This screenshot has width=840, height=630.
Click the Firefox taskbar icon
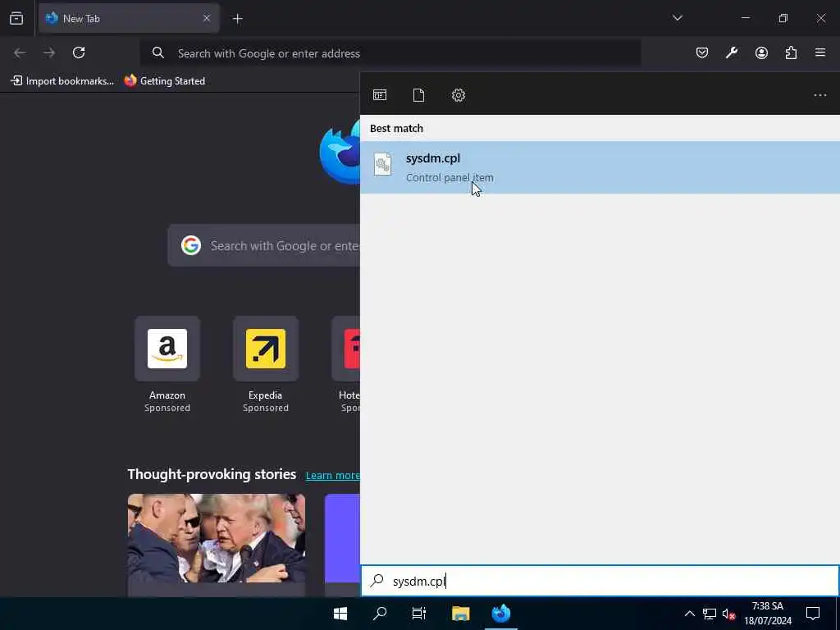tap(501, 614)
